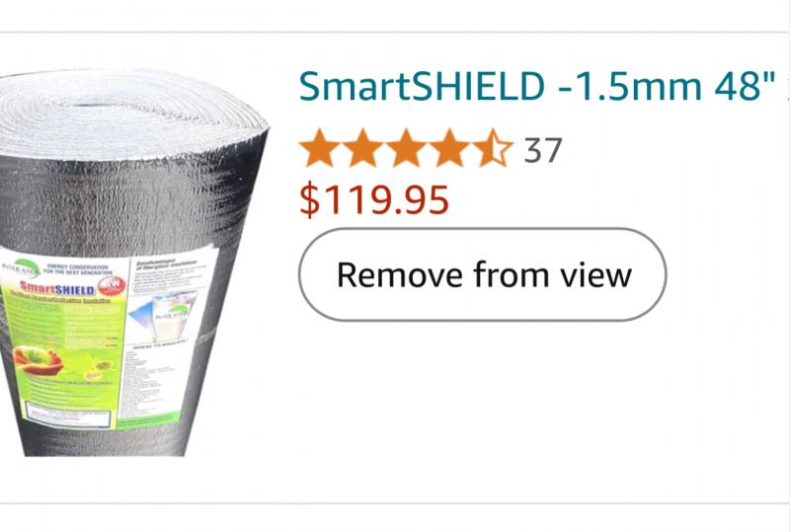
Task: Select the $119.95 price text
Action: click(374, 200)
